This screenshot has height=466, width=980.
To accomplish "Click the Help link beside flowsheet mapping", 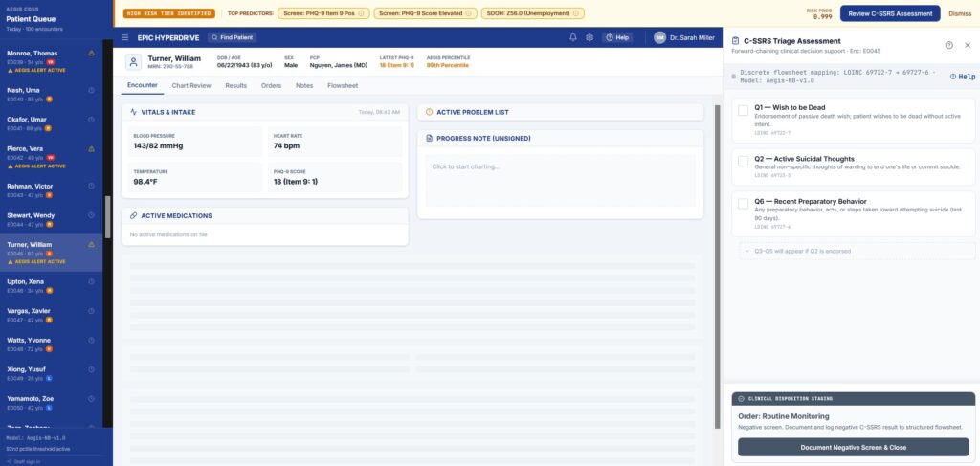I will coord(963,77).
